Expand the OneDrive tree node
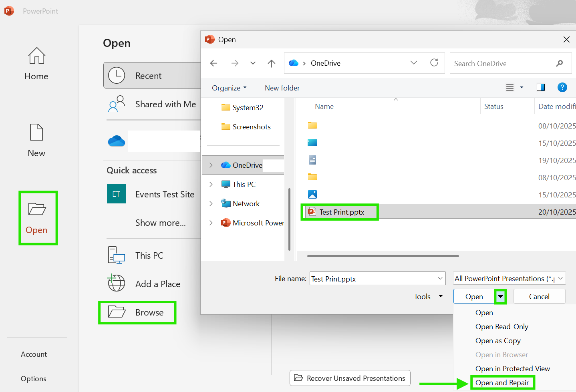The image size is (576, 392). click(x=211, y=165)
